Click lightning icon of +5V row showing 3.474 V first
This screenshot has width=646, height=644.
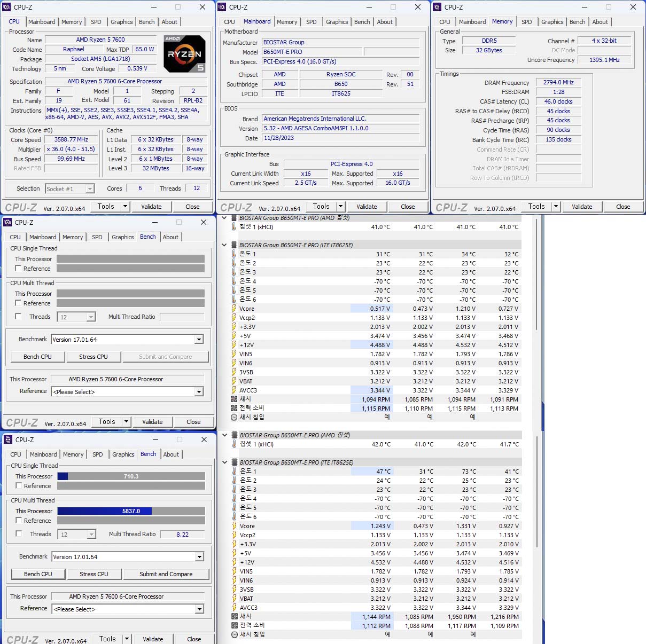(234, 336)
